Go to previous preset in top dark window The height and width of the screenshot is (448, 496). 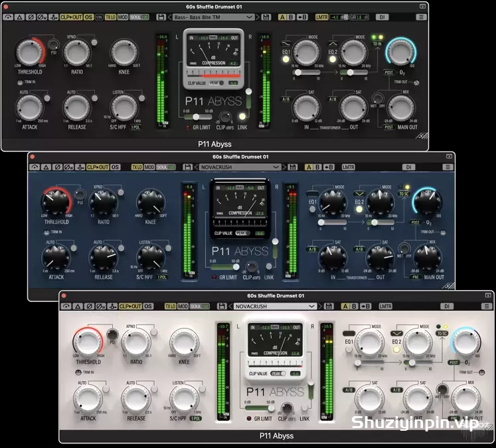pyautogui.click(x=169, y=17)
